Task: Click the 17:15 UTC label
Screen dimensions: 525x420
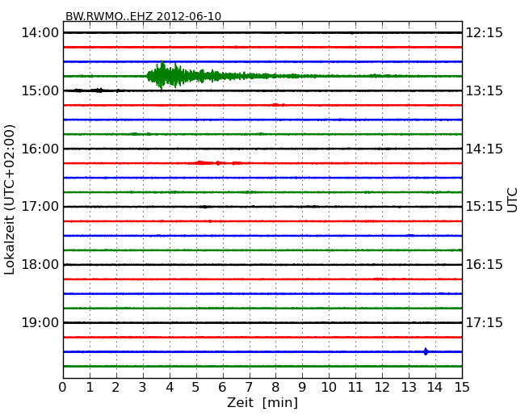Action: [485, 322]
